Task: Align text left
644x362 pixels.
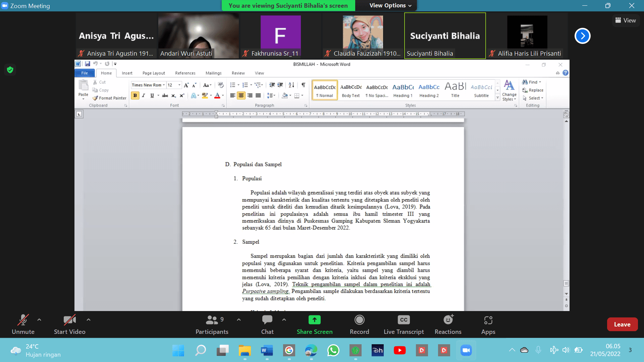Action: coord(232,96)
